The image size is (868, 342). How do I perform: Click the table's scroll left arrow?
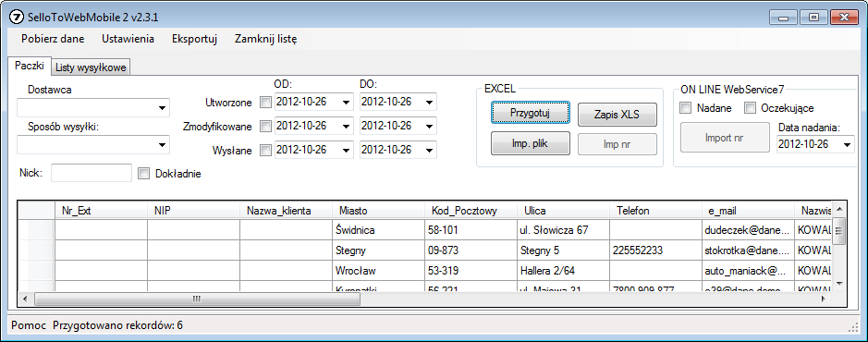click(24, 299)
